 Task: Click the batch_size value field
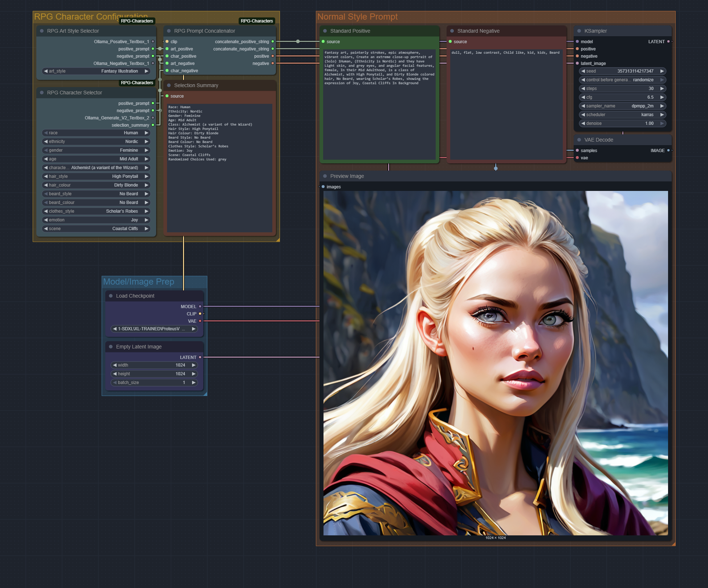[x=154, y=383]
